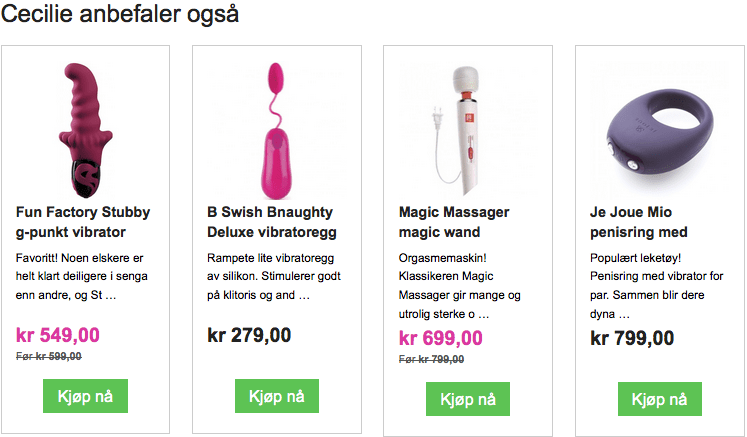Screen dimensions: 747x437
Task: Click the description starting with Favoritt!
Action: [x=81, y=276]
